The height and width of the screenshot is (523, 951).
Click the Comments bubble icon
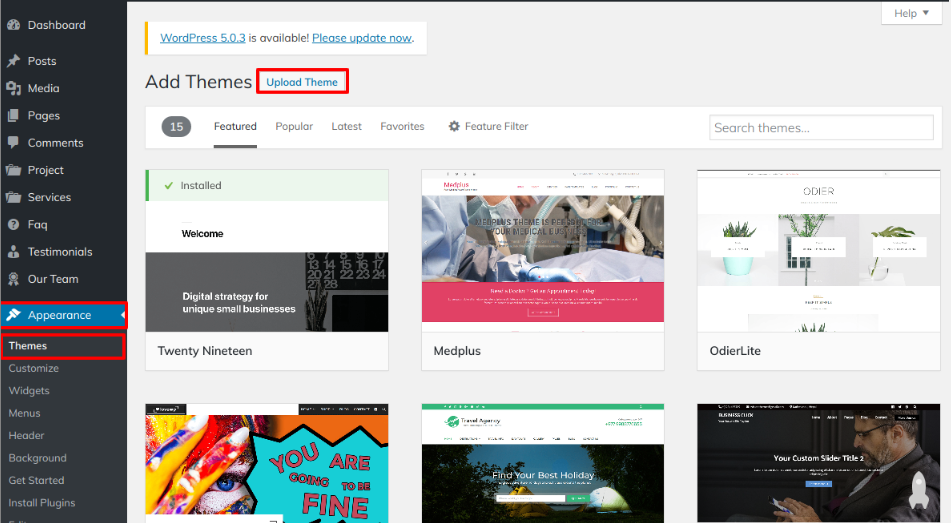coord(13,143)
